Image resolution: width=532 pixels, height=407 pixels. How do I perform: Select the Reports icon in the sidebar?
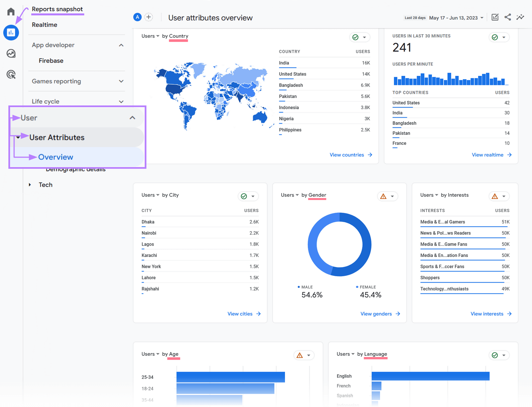click(x=11, y=32)
